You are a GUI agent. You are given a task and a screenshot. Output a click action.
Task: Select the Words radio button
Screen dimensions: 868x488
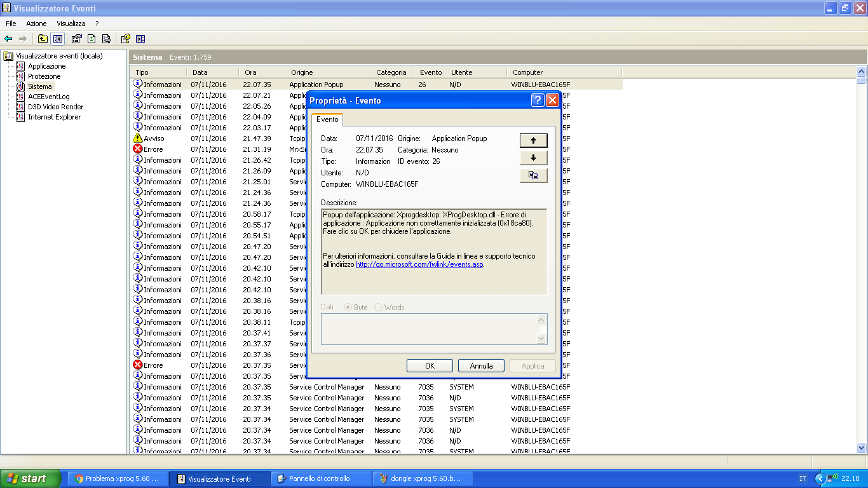(x=379, y=308)
